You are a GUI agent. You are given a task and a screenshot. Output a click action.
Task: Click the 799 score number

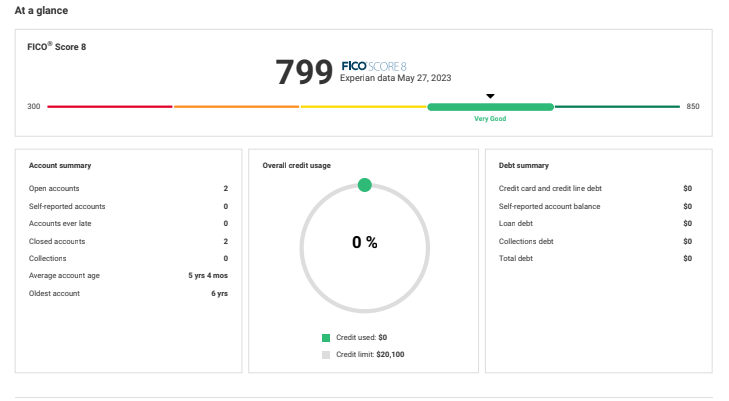click(x=304, y=72)
